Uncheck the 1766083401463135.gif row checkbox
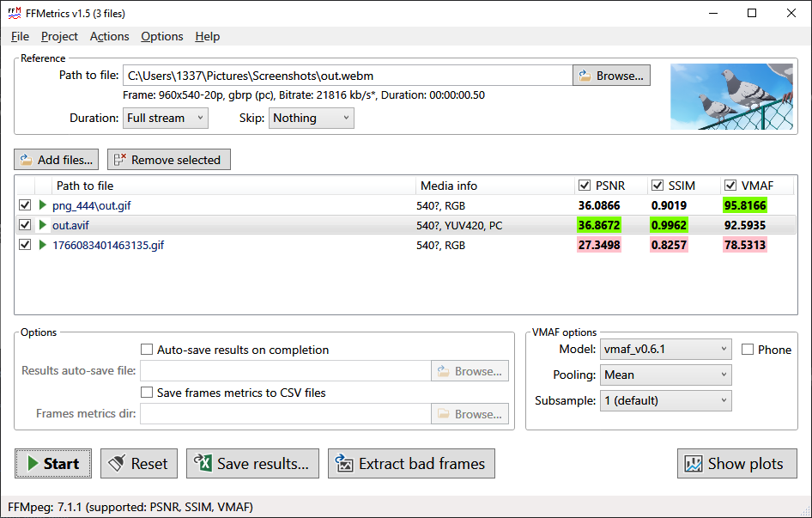The image size is (812, 518). [24, 245]
